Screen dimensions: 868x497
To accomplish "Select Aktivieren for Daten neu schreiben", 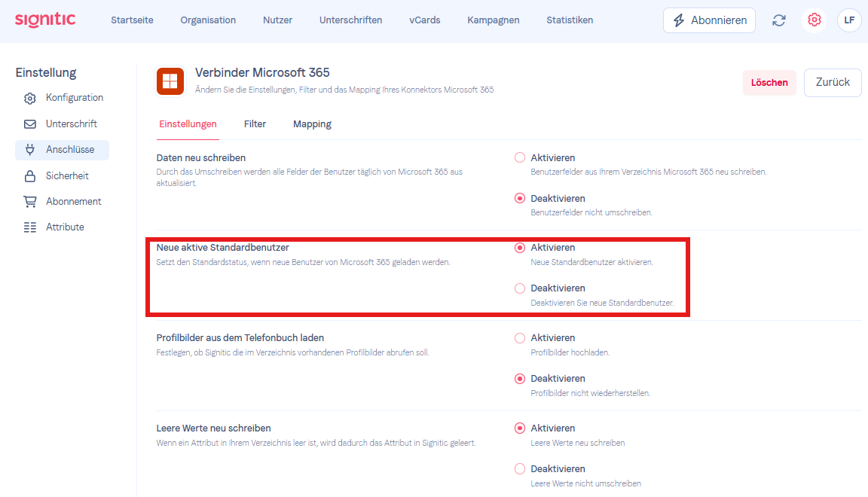I will [520, 157].
